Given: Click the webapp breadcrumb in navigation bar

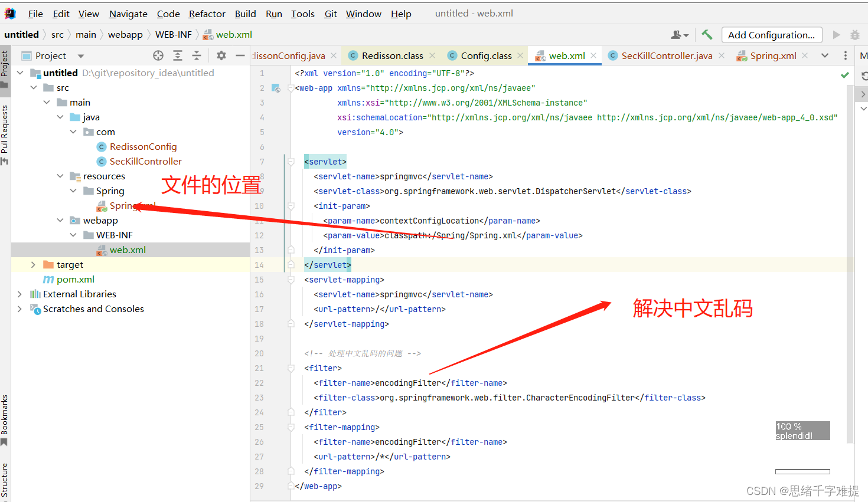Looking at the screenshot, I should point(125,35).
